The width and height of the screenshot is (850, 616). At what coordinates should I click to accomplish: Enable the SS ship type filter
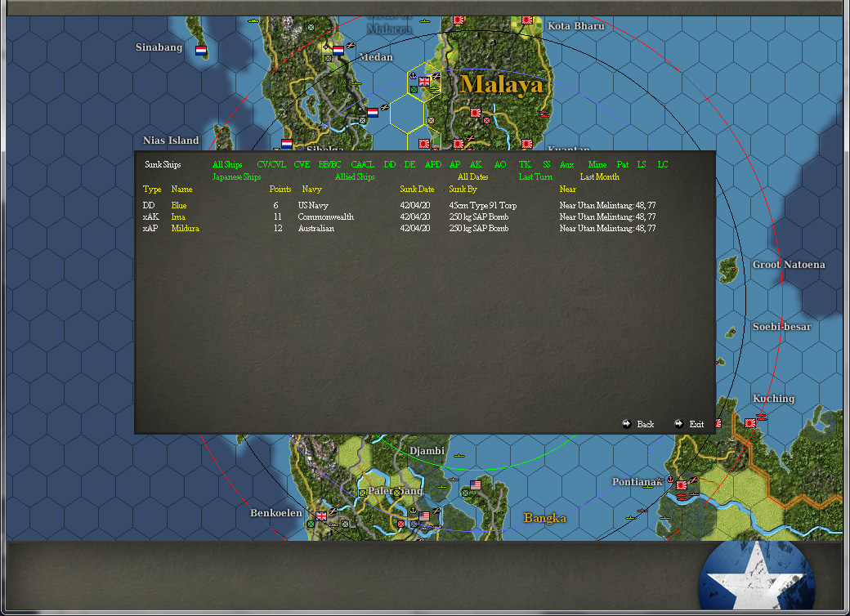point(546,164)
